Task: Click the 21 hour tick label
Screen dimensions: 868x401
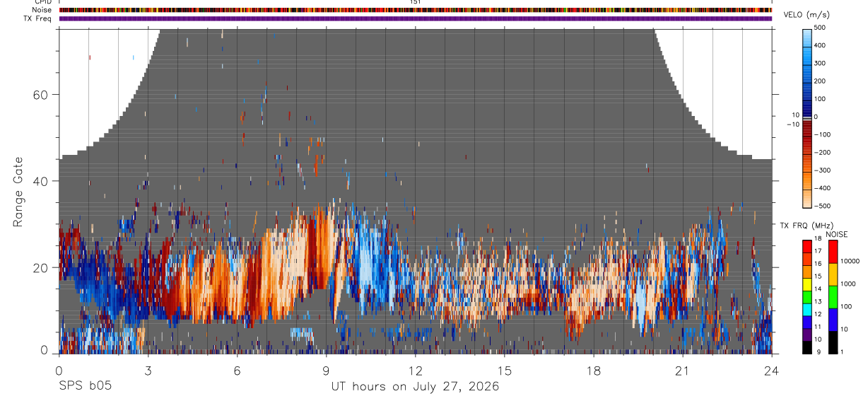Action: (683, 371)
